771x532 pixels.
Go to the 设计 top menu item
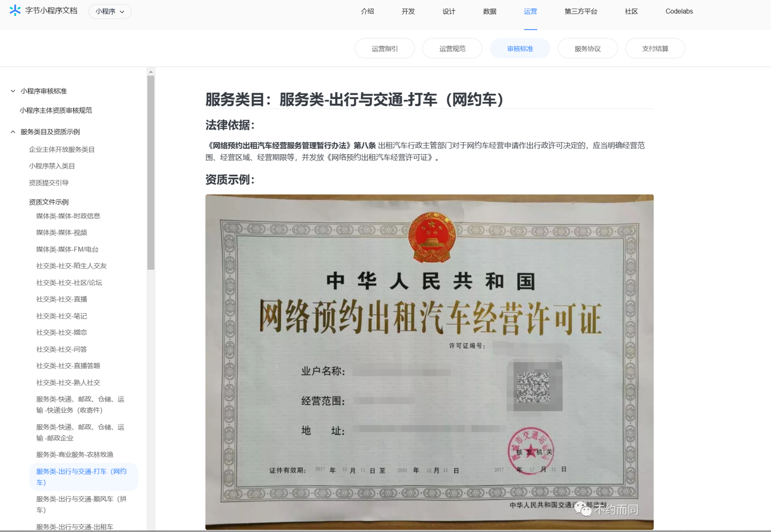coord(449,11)
